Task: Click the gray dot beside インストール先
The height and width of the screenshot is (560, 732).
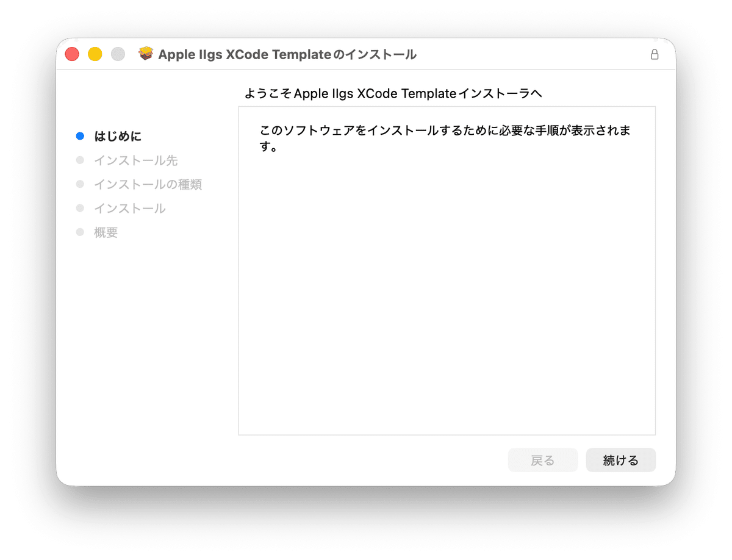Action: [x=81, y=160]
